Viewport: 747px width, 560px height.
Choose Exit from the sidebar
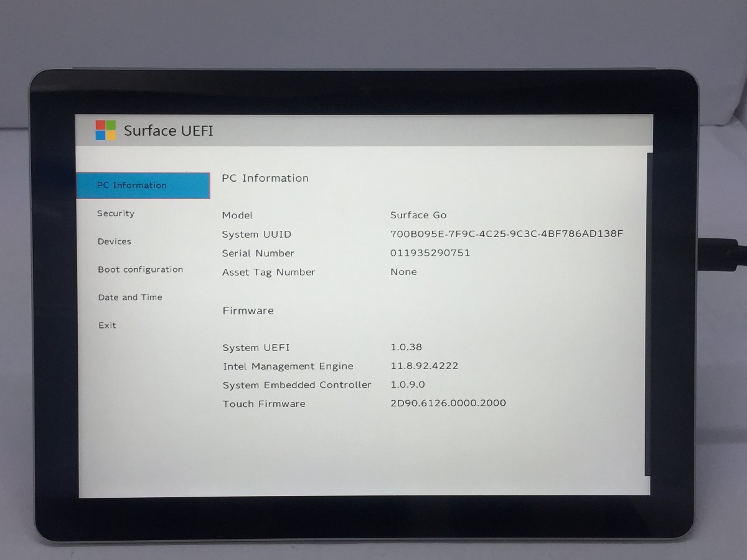click(107, 325)
